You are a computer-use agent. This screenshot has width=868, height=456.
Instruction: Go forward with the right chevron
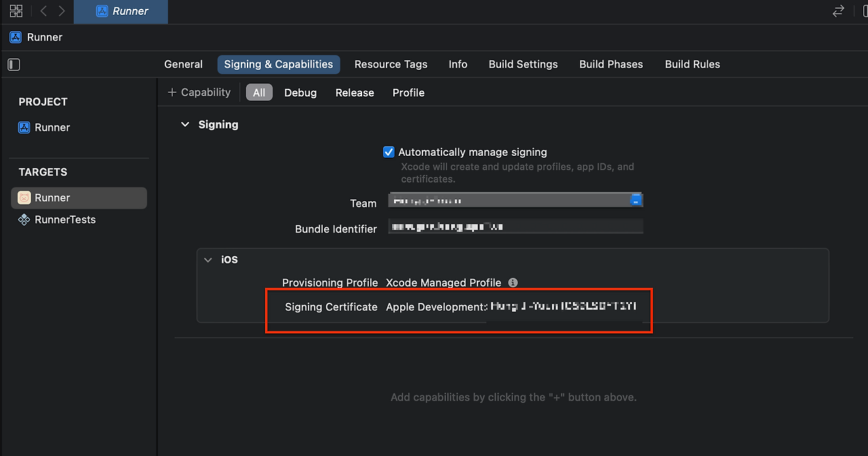click(62, 11)
